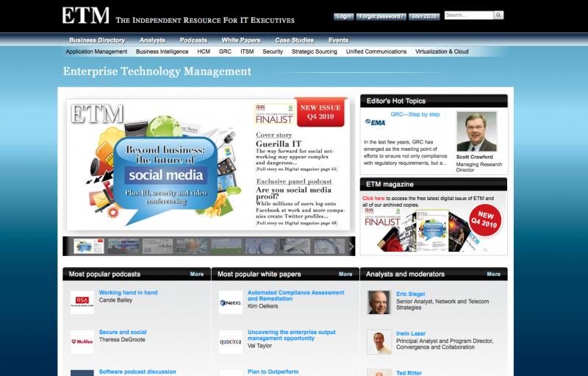
Task: Select the GRC topic
Action: coord(225,52)
